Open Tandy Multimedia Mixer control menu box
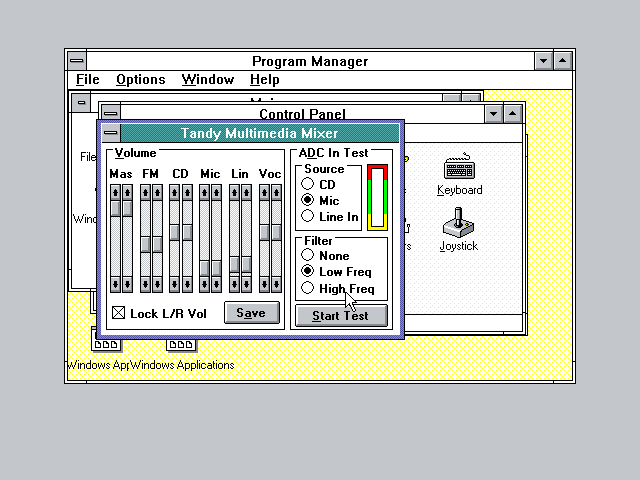 tap(111, 133)
